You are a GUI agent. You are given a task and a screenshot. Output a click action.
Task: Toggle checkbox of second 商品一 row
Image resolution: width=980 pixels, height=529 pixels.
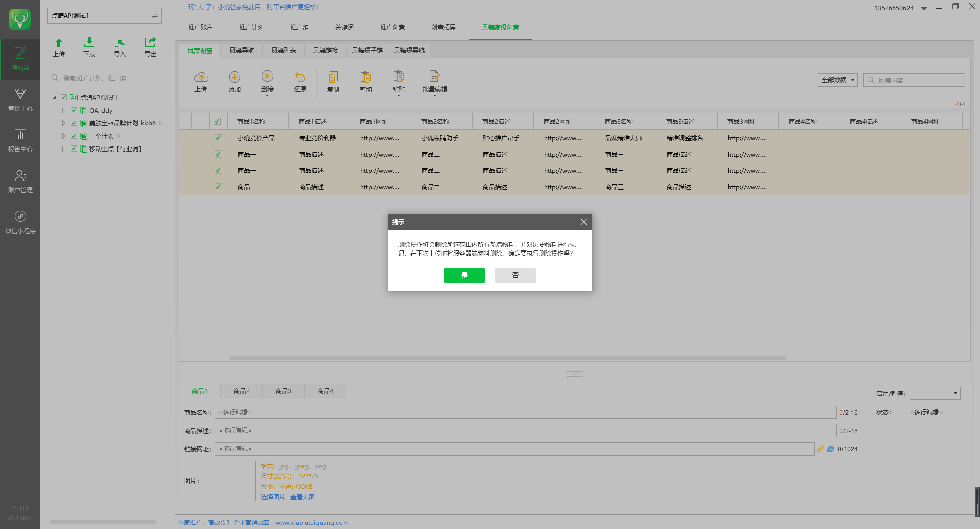tap(218, 170)
